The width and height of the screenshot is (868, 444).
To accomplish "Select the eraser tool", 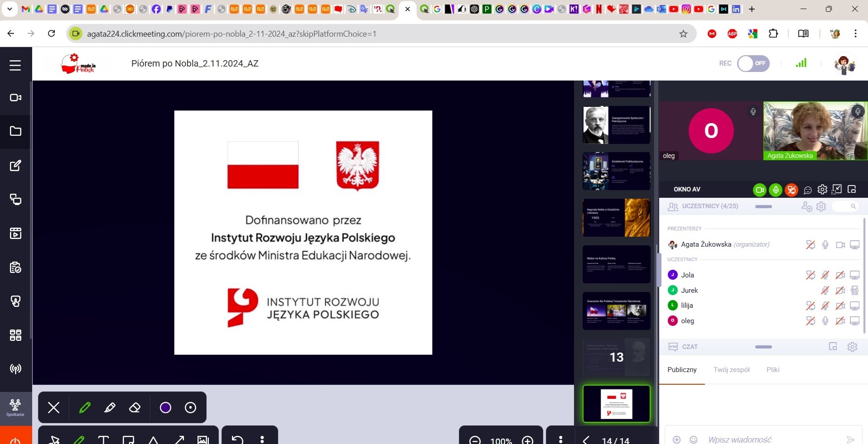I will [135, 408].
